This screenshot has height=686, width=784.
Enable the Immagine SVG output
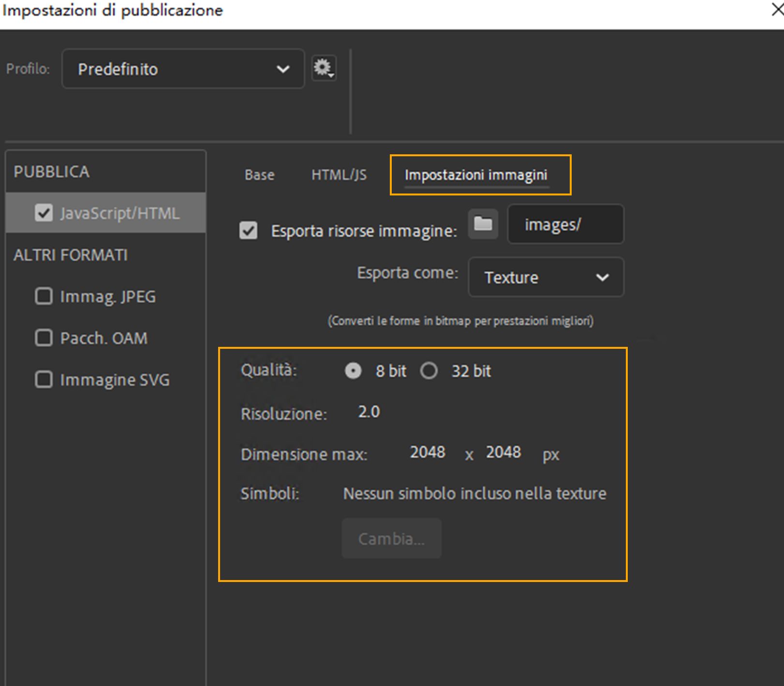click(44, 380)
